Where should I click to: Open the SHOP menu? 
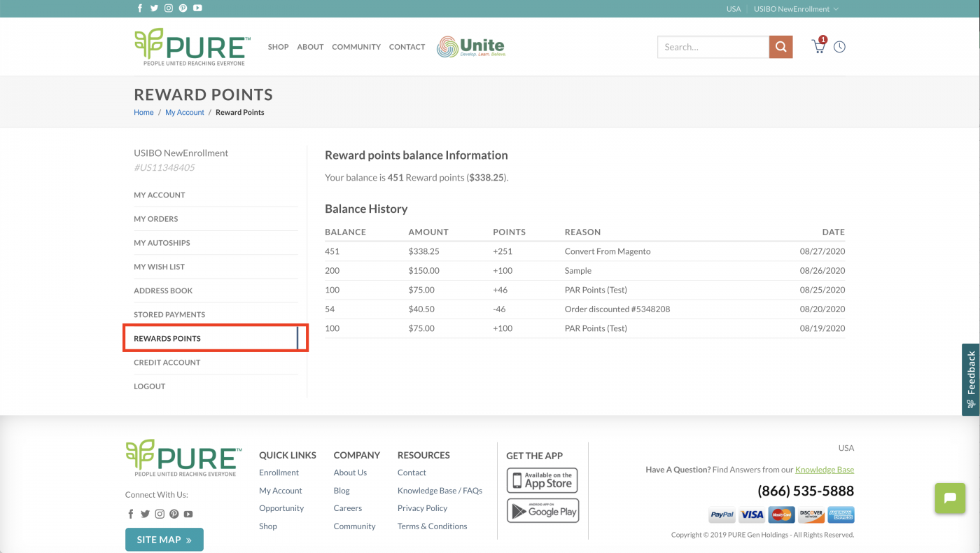(278, 47)
